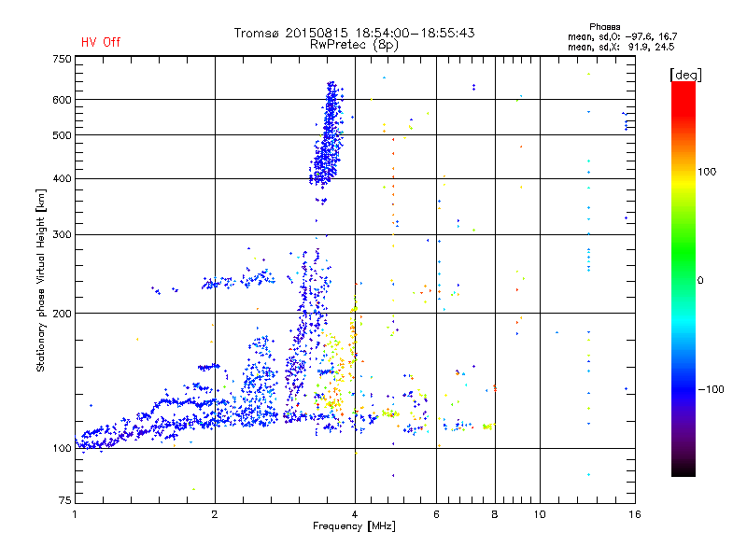Select the 'mean, sd,O: -97.6, 16.7' line

(622, 36)
